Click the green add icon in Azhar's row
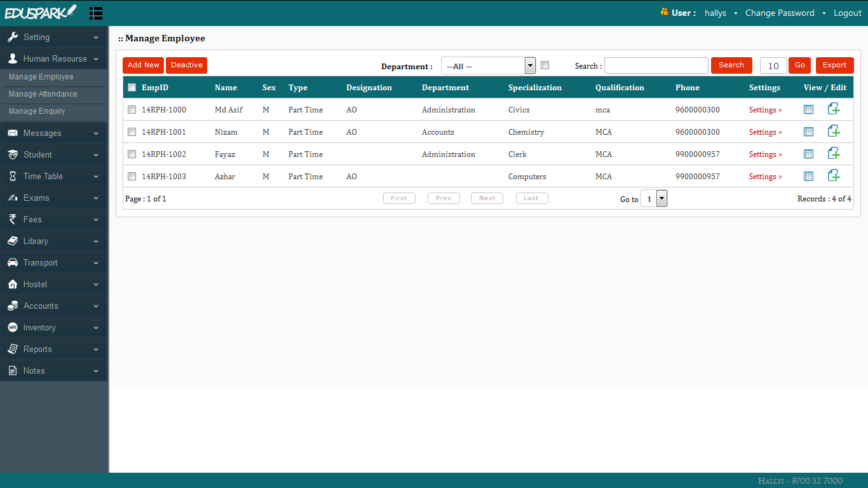 (x=834, y=176)
